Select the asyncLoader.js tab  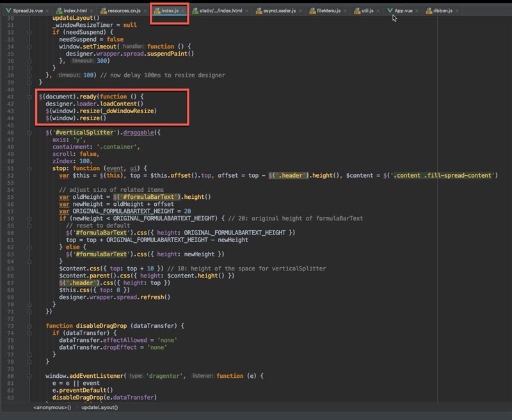(x=280, y=11)
